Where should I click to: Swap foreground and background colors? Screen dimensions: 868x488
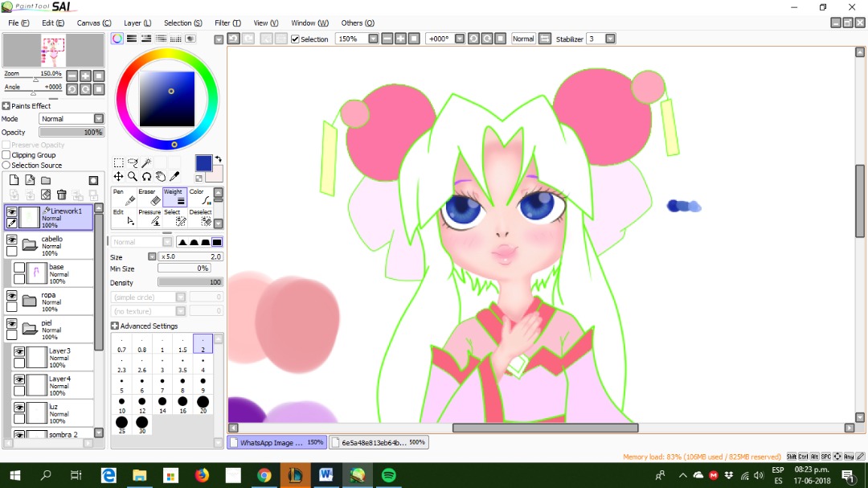(218, 159)
